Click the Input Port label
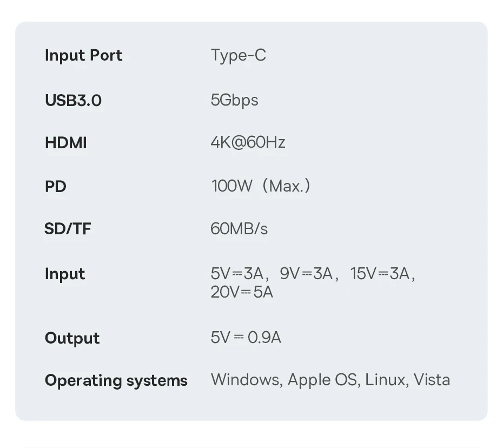 [83, 56]
